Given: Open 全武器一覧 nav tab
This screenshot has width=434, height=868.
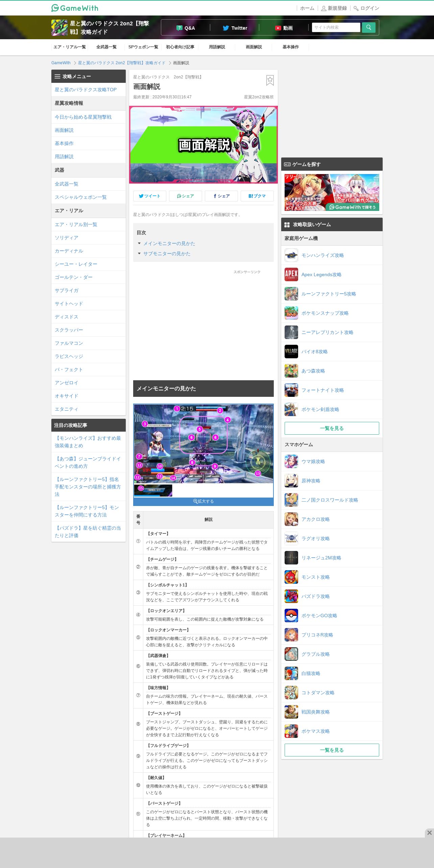Looking at the screenshot, I should 106,47.
